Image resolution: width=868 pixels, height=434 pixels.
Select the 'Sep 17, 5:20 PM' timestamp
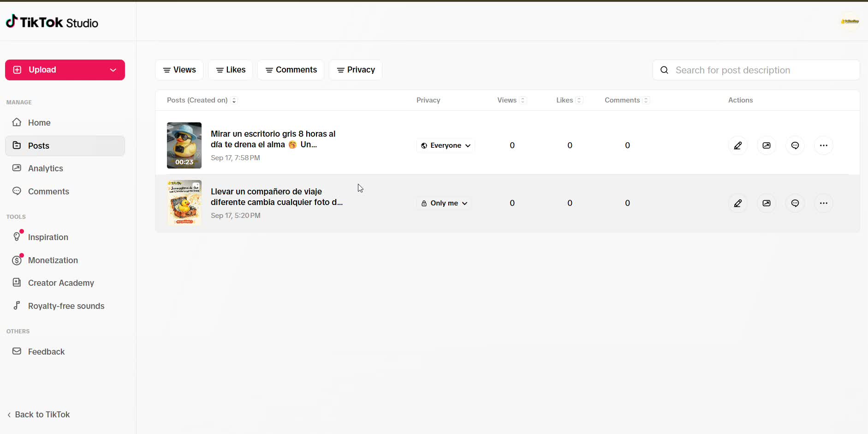click(x=236, y=216)
